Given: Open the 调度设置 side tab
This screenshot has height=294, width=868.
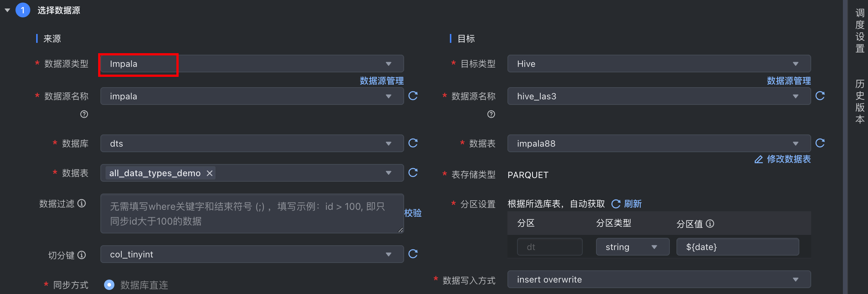Looking at the screenshot, I should click(860, 31).
